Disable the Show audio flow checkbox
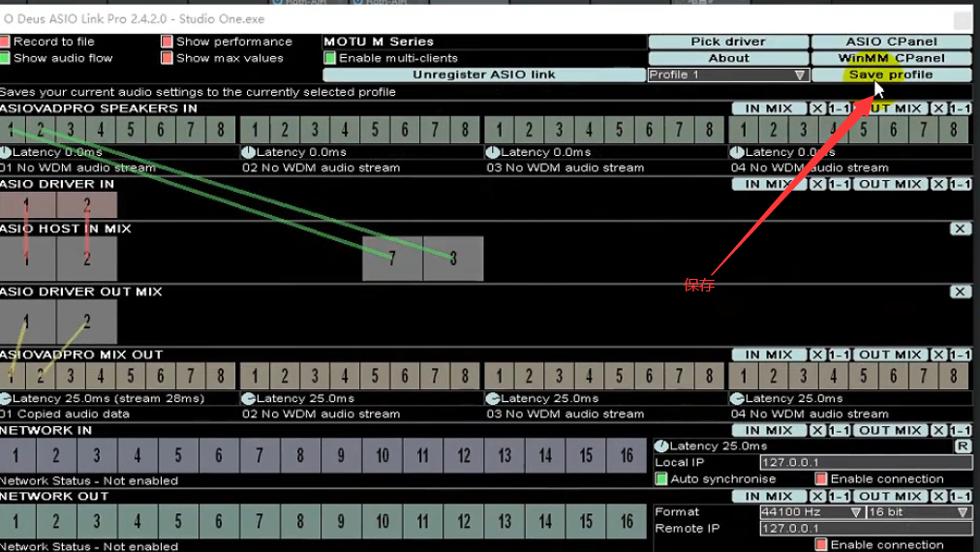This screenshot has width=980, height=552. [x=5, y=58]
